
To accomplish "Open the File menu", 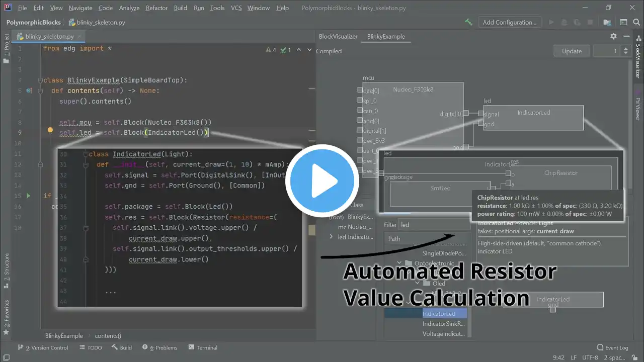I will tap(23, 8).
